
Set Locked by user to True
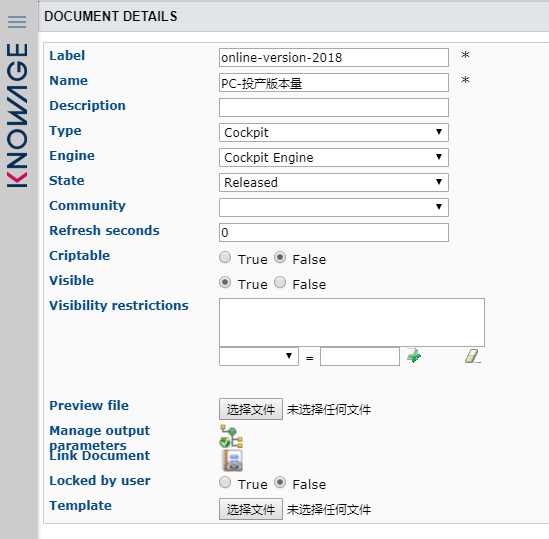(x=225, y=482)
